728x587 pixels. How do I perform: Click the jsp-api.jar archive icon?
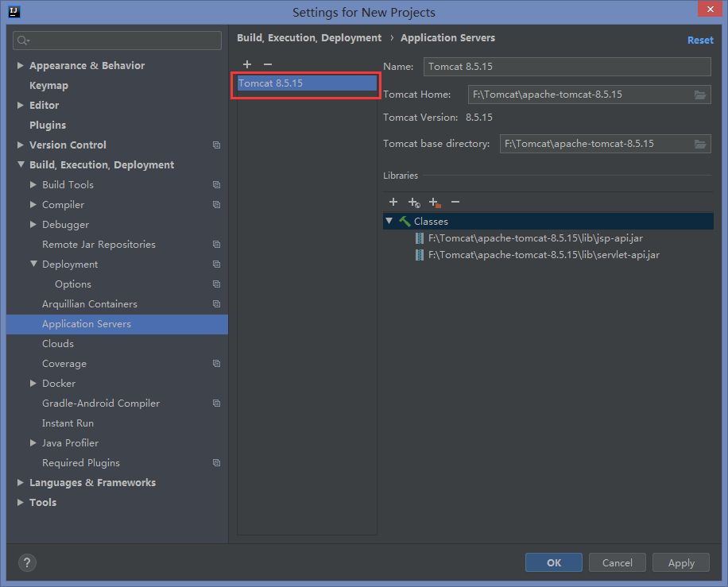pyautogui.click(x=420, y=238)
